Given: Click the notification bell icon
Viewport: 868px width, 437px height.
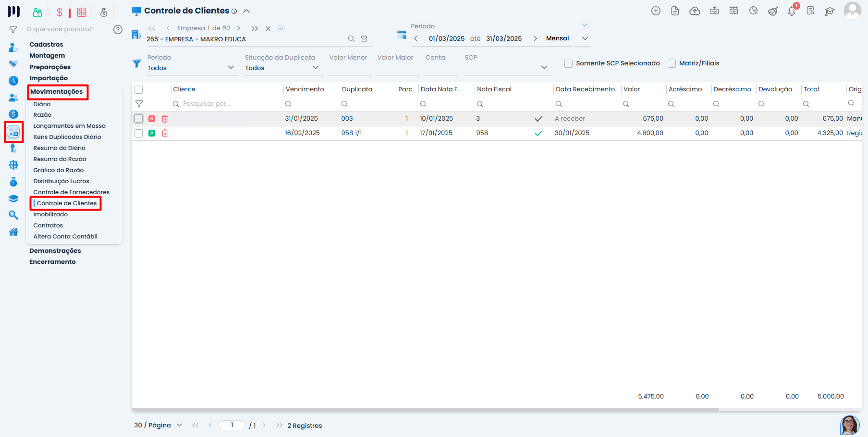Looking at the screenshot, I should (792, 11).
